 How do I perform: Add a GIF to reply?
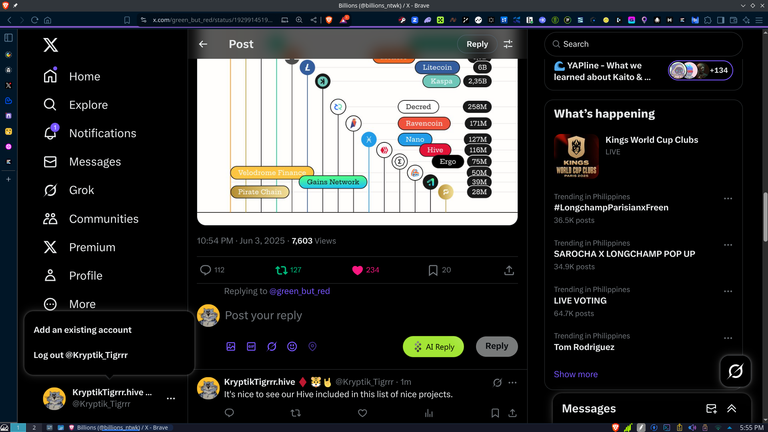tap(251, 346)
